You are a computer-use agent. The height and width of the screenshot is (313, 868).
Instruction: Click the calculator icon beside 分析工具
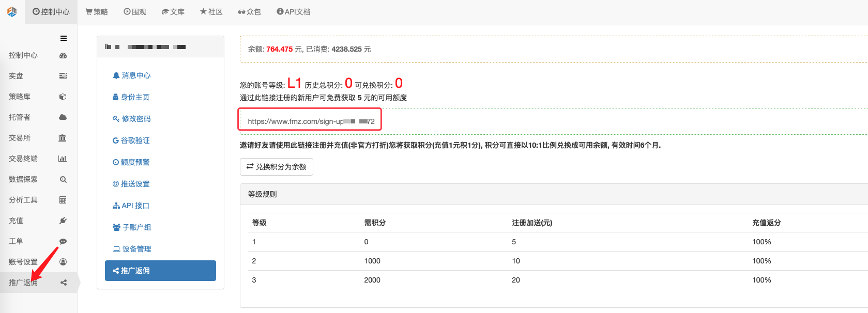tap(63, 200)
